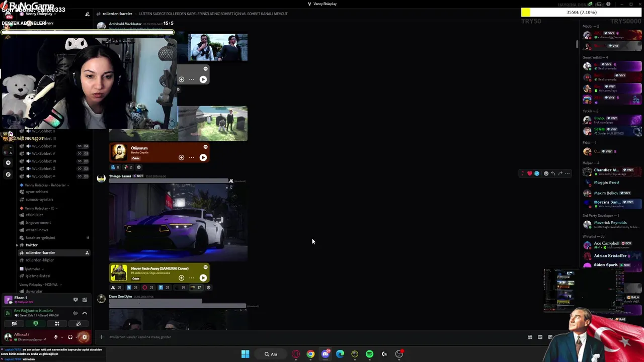This screenshot has width=644, height=362.
Task: Open Thiago Lasmi's profile from username
Action: 120,176
